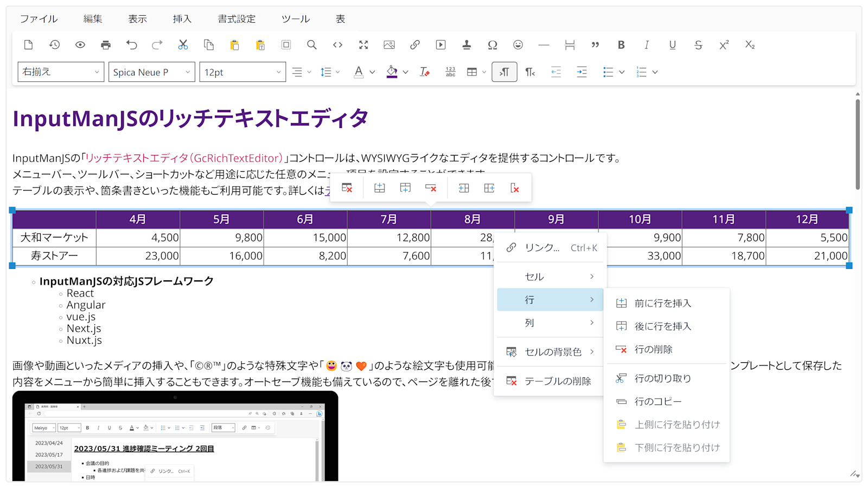Print the document with printer icon

point(106,45)
